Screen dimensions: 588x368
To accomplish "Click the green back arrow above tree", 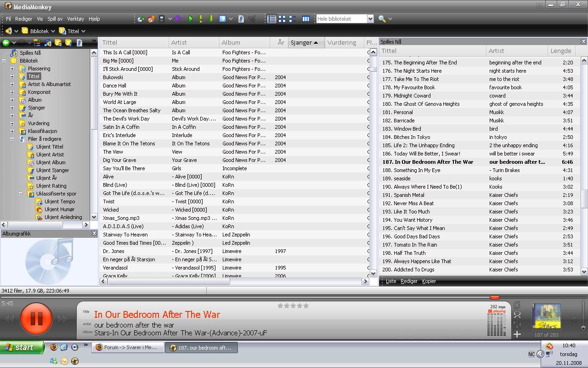I will (6, 43).
